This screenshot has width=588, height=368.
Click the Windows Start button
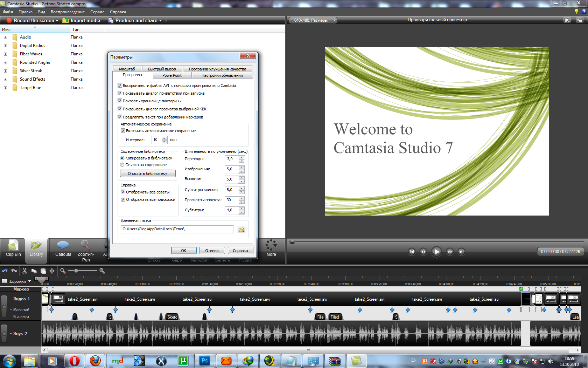[9, 361]
